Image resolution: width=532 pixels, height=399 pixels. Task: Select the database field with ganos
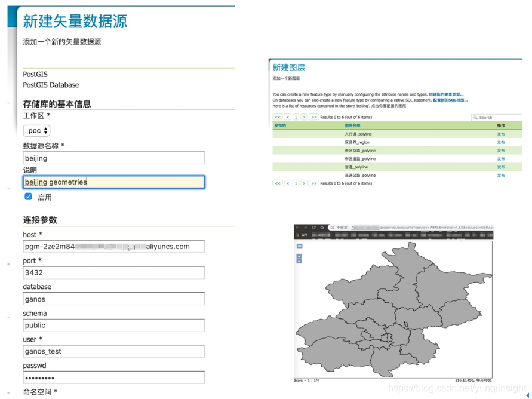(114, 299)
